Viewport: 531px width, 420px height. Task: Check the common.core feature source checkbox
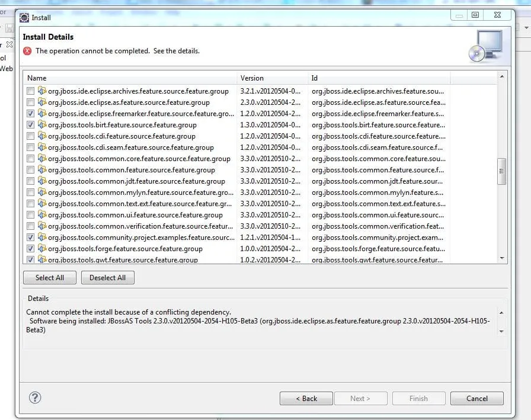click(30, 158)
